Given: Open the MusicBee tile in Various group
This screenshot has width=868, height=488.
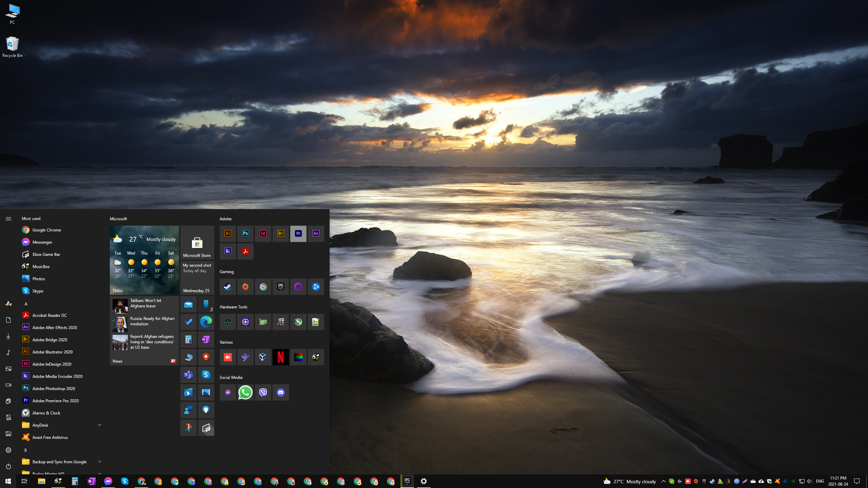Looking at the screenshot, I should tap(316, 357).
